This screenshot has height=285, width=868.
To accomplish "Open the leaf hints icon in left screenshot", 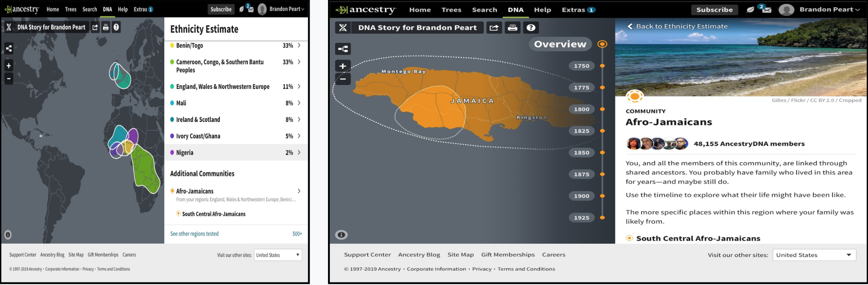I will point(241,9).
